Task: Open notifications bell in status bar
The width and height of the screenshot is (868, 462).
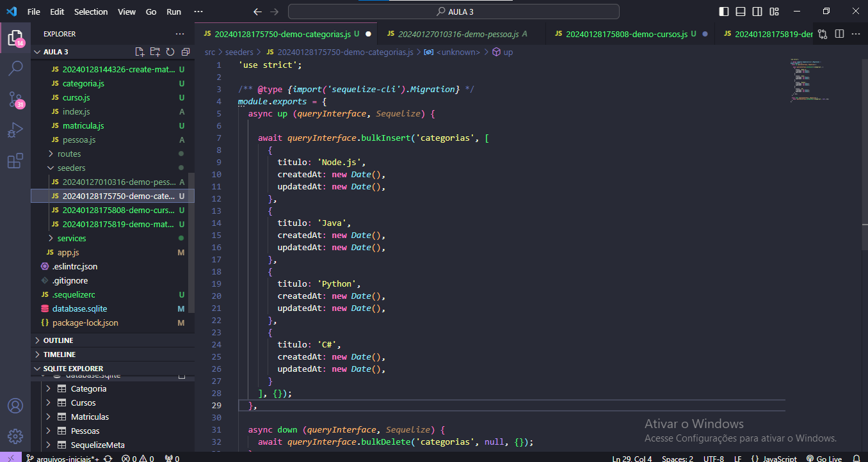Action: [x=856, y=458]
